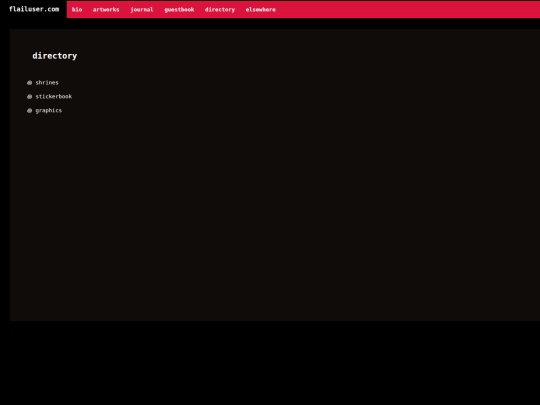Visit the guestbook page
Screen dimensions: 540x405
point(179,10)
